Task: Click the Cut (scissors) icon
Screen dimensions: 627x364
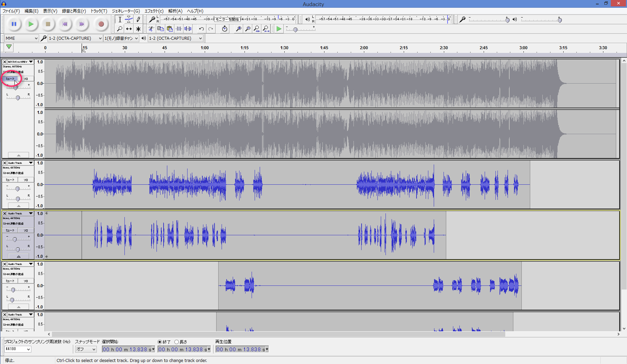Action: click(151, 29)
